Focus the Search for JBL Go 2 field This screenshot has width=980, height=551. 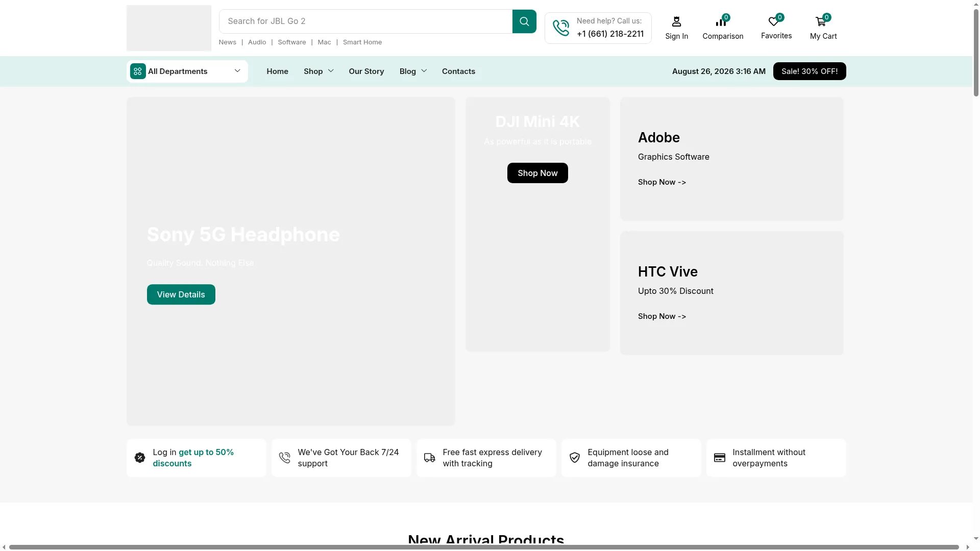tap(365, 21)
